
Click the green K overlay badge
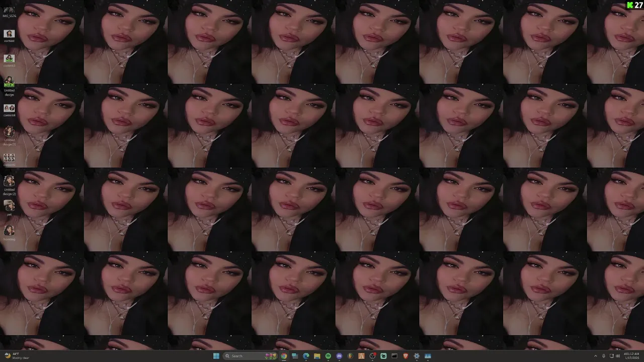pos(630,5)
